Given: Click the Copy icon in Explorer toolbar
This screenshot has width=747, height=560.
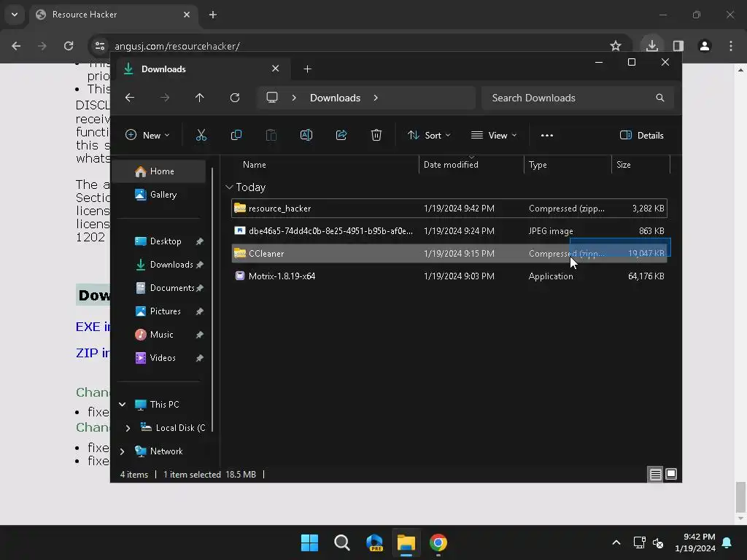Looking at the screenshot, I should 236,135.
